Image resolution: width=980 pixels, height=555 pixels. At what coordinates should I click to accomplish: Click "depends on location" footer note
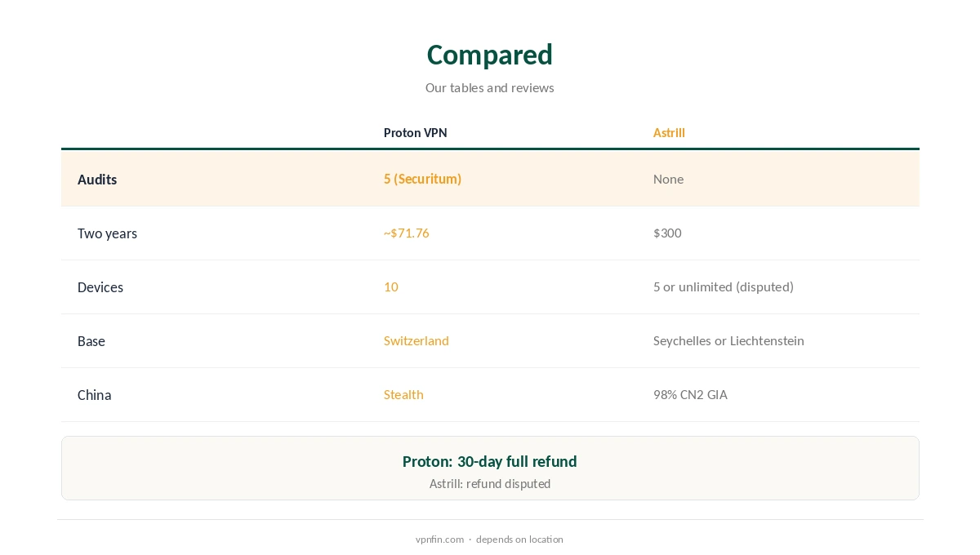tap(519, 539)
